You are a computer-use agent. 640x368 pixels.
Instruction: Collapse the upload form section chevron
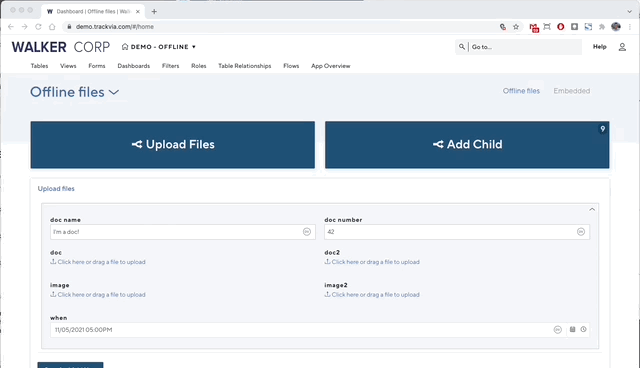592,209
